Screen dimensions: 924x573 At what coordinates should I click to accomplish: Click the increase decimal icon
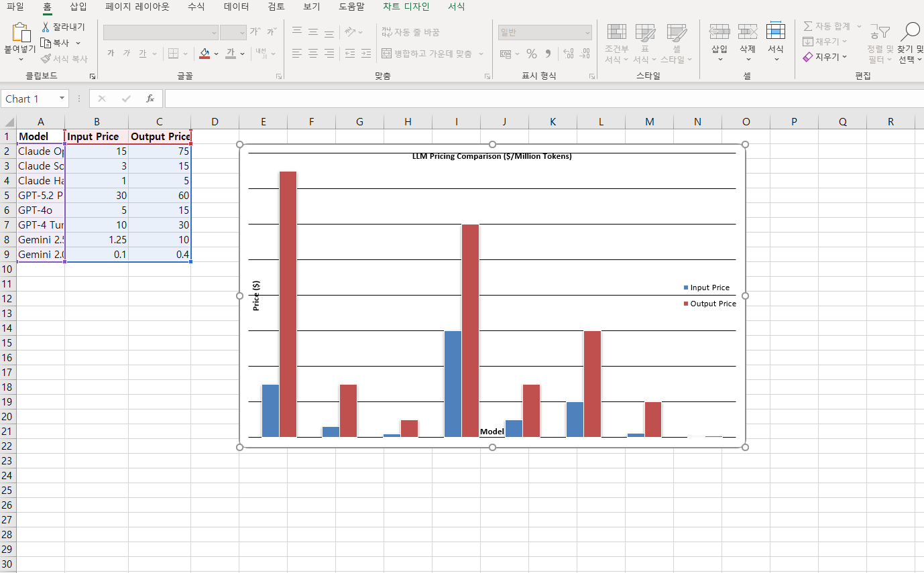coord(569,54)
